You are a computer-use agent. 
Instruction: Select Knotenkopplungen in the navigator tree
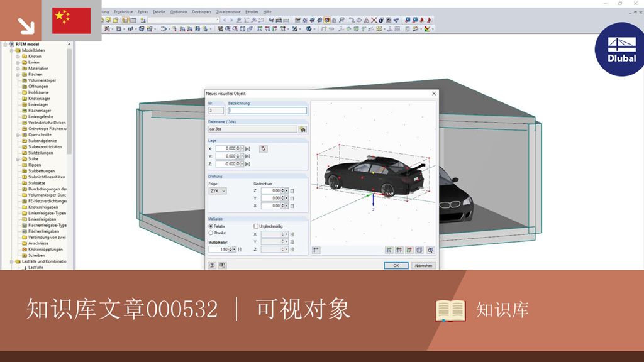[x=45, y=249]
